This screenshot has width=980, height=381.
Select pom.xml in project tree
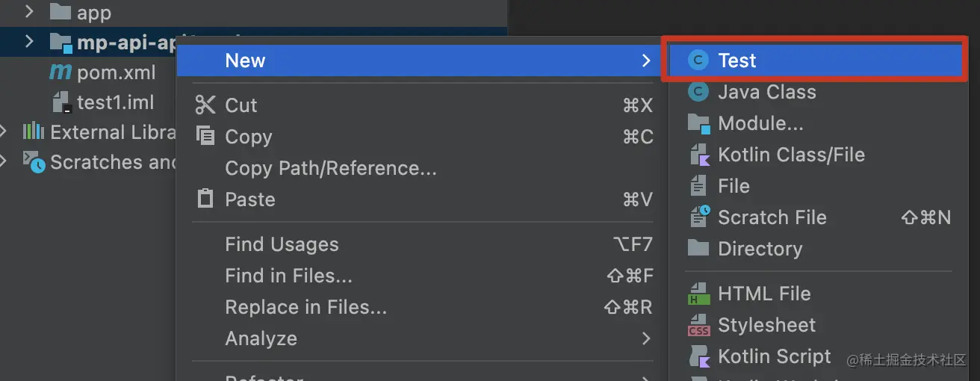click(116, 72)
